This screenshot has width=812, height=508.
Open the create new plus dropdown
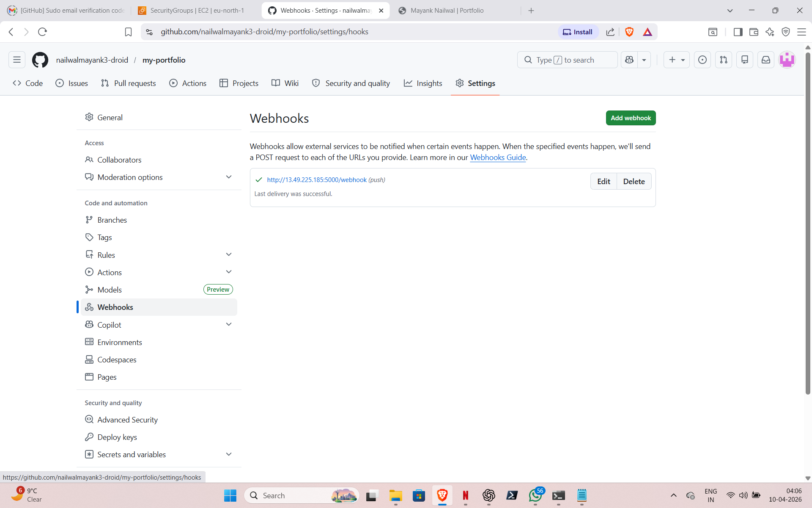(676, 60)
